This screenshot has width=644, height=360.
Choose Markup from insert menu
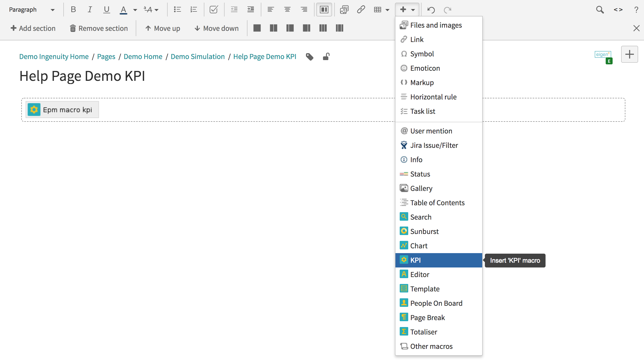coord(439,82)
